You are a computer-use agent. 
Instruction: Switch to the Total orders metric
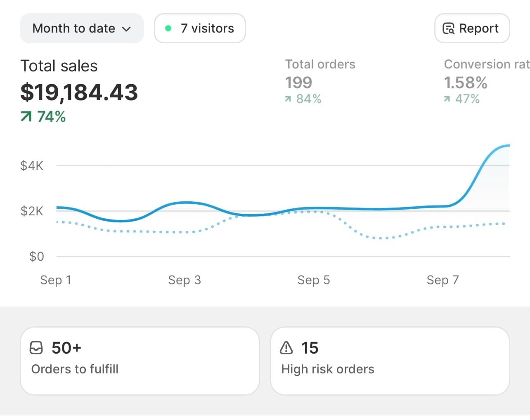320,64
